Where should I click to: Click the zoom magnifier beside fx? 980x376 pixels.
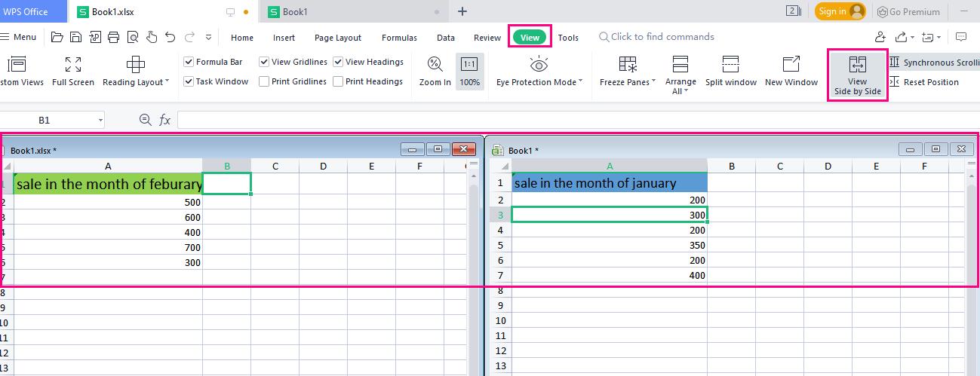[146, 120]
